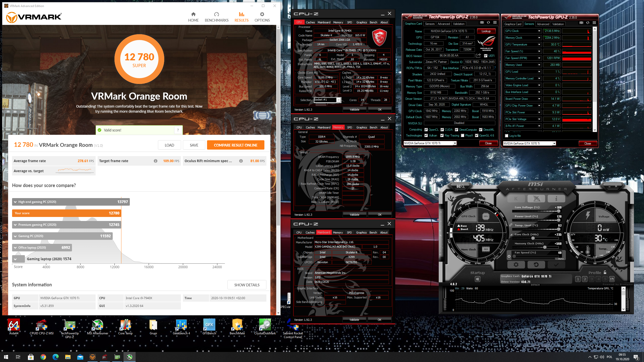
Task: Open GPU selection dropdown in left GPU-Z
Action: (x=455, y=143)
